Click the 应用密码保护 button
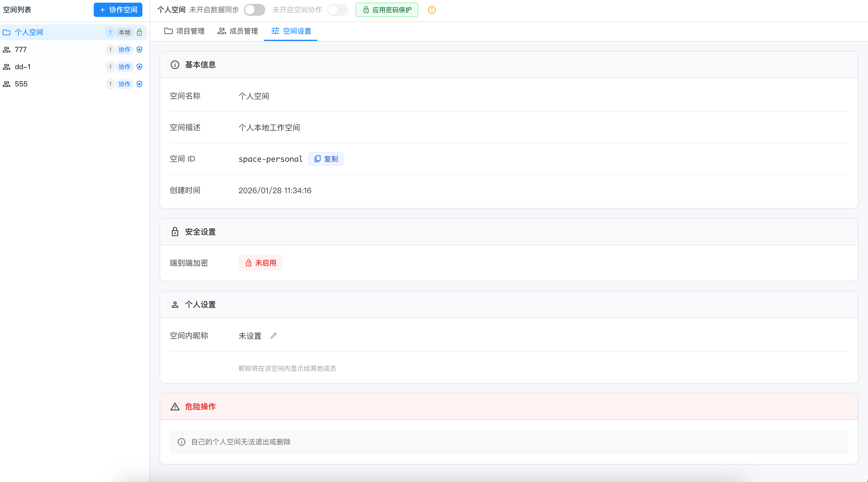This screenshot has height=482, width=868. click(387, 10)
